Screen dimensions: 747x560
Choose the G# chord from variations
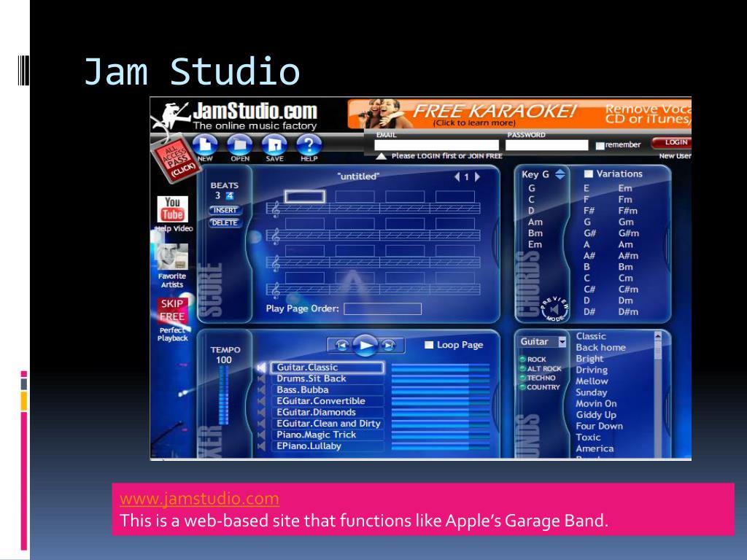589,233
